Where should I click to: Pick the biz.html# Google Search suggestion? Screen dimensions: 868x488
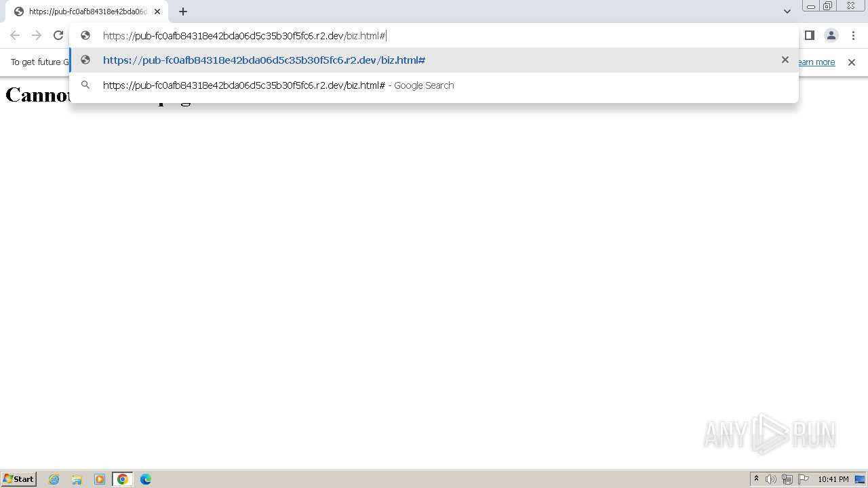tap(434, 85)
